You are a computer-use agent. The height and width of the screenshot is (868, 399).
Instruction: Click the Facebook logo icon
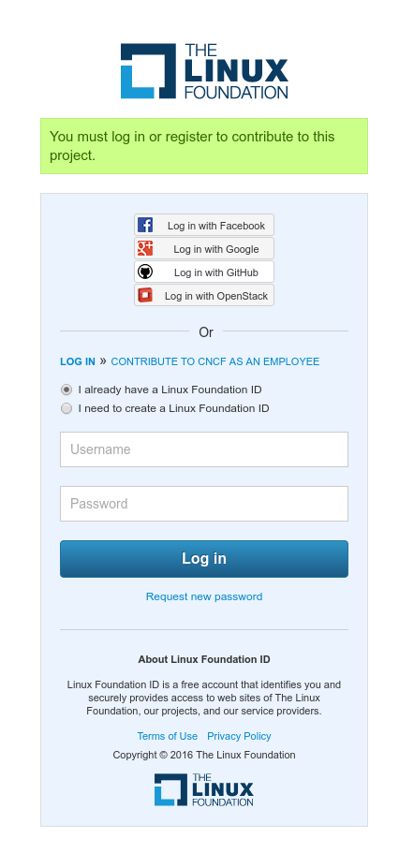145,226
